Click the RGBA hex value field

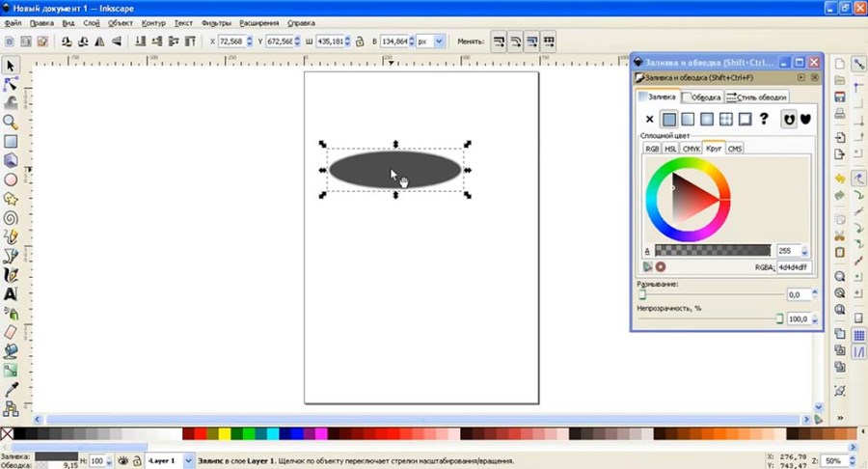coord(794,267)
